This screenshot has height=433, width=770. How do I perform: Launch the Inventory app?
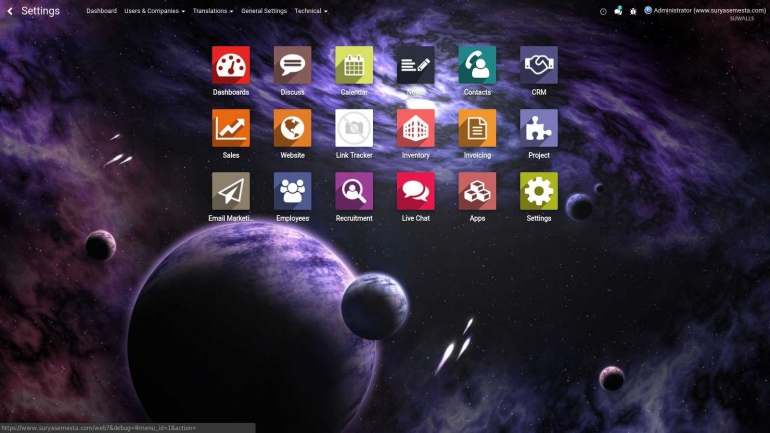(415, 128)
